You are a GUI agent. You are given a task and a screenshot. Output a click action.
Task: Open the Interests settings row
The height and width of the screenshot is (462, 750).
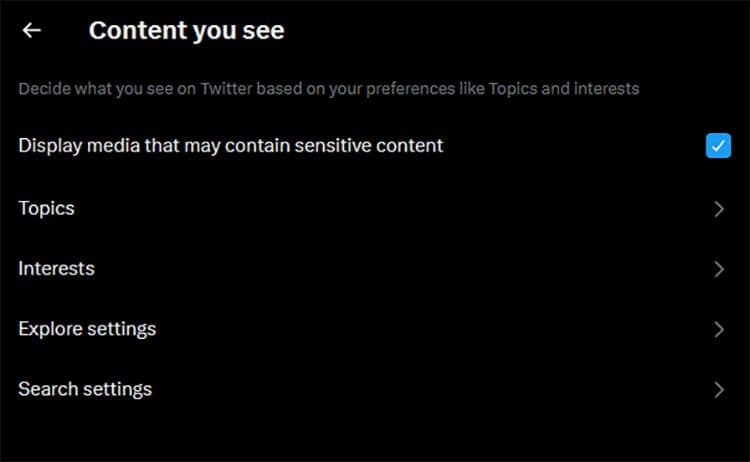[370, 269]
